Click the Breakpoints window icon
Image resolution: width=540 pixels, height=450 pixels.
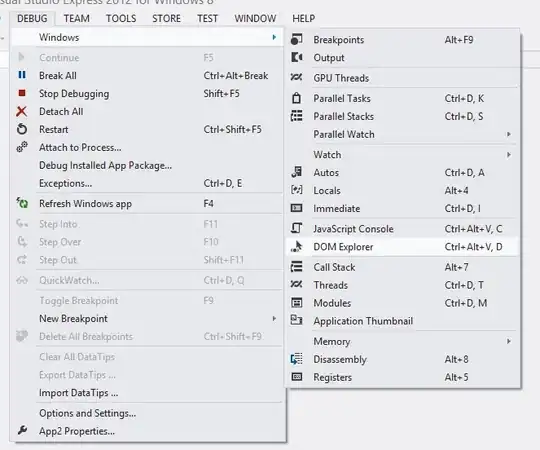[297, 39]
